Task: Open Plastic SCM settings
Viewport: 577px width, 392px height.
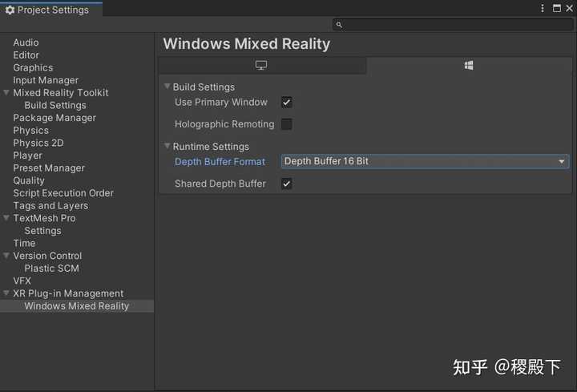Action: (51, 269)
